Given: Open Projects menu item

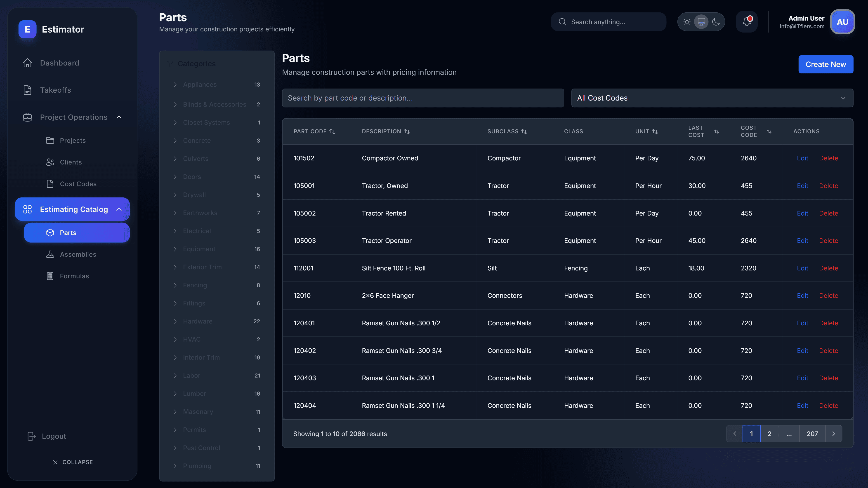Looking at the screenshot, I should (x=77, y=141).
